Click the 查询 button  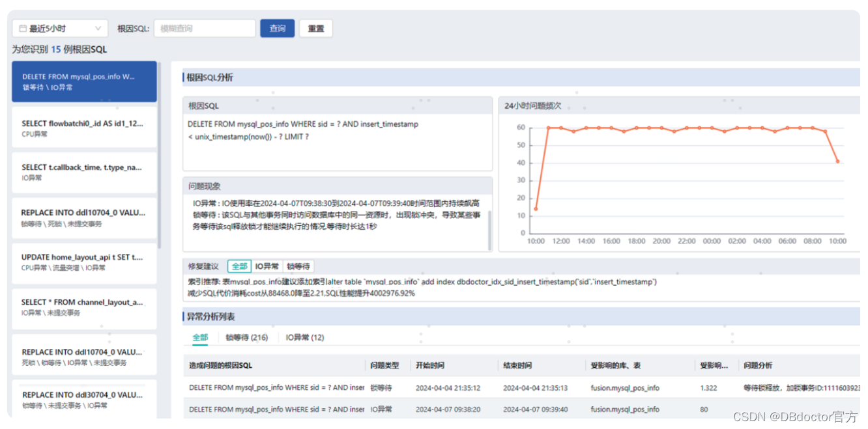coord(278,29)
